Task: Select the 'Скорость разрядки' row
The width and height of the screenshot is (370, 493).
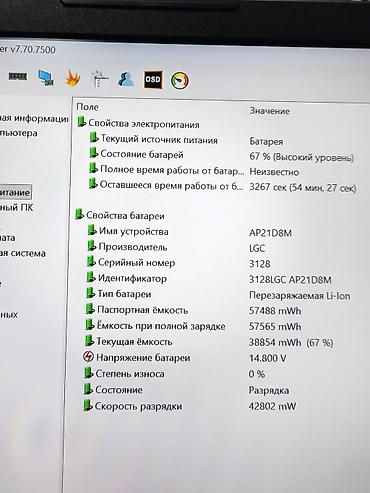Action: tap(189, 406)
